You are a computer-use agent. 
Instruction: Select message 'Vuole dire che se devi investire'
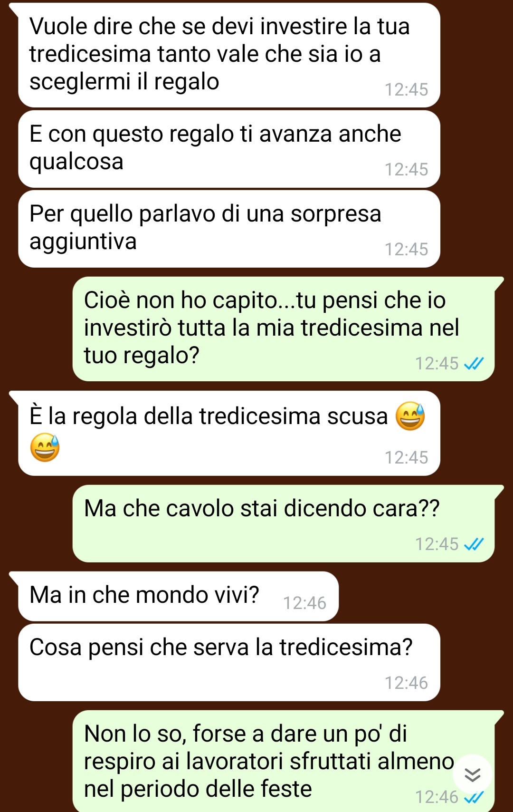(229, 55)
